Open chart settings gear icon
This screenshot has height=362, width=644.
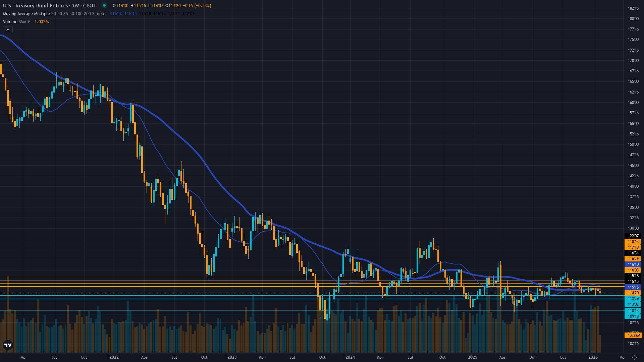(634, 357)
